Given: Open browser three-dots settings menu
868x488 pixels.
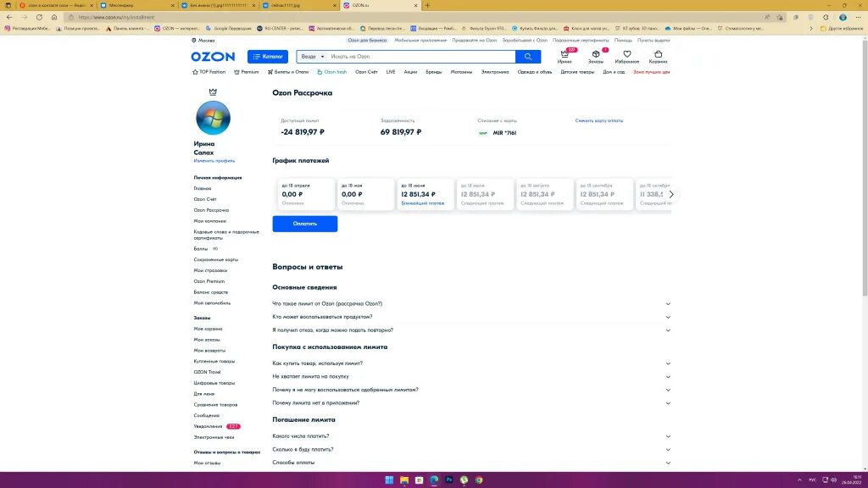Looking at the screenshot, I should (x=858, y=17).
